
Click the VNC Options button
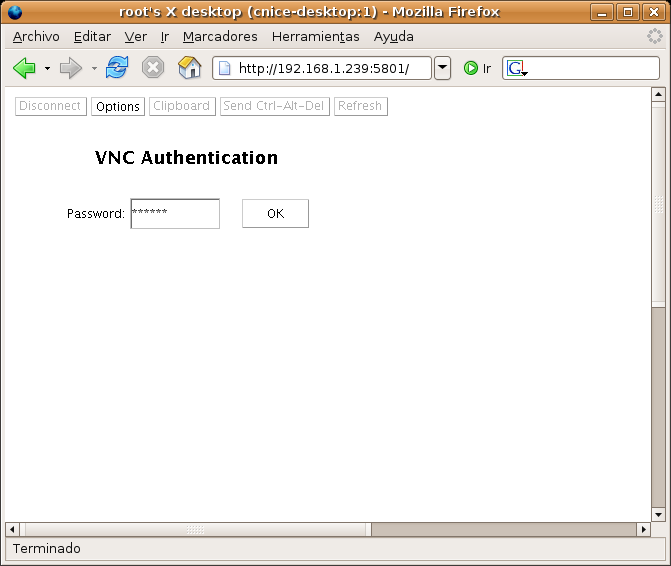(117, 106)
